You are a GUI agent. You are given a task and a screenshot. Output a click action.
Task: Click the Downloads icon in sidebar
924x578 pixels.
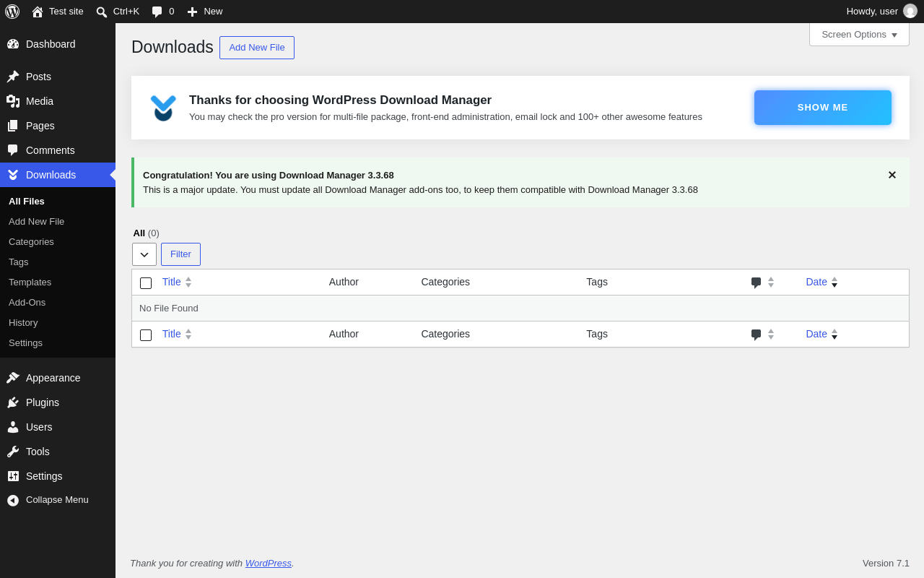coord(13,175)
